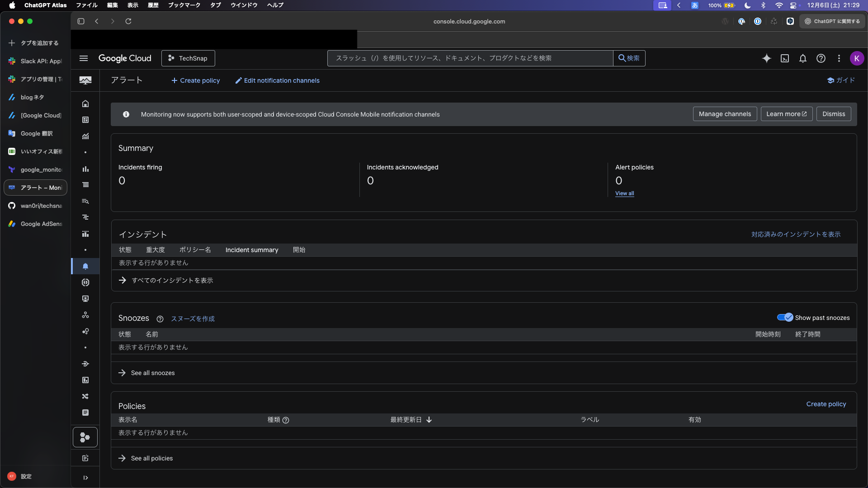Dismiss the Monitoring notification banner
Image resolution: width=868 pixels, height=488 pixels.
tap(833, 114)
